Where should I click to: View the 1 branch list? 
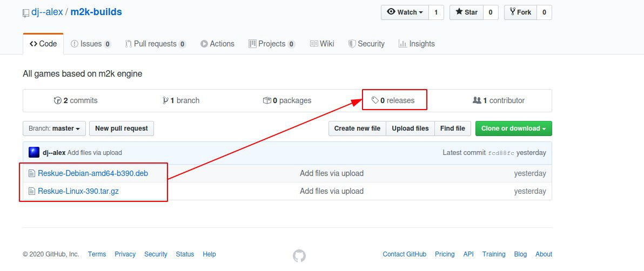click(x=181, y=100)
